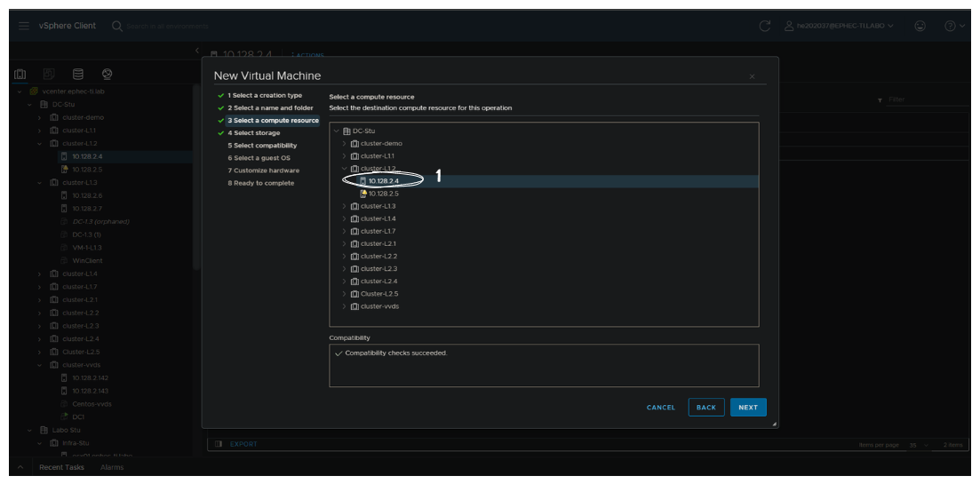Image resolution: width=980 pixels, height=484 pixels.
Task: Expand cluster-L1.4 in the wizard tree
Action: (344, 218)
